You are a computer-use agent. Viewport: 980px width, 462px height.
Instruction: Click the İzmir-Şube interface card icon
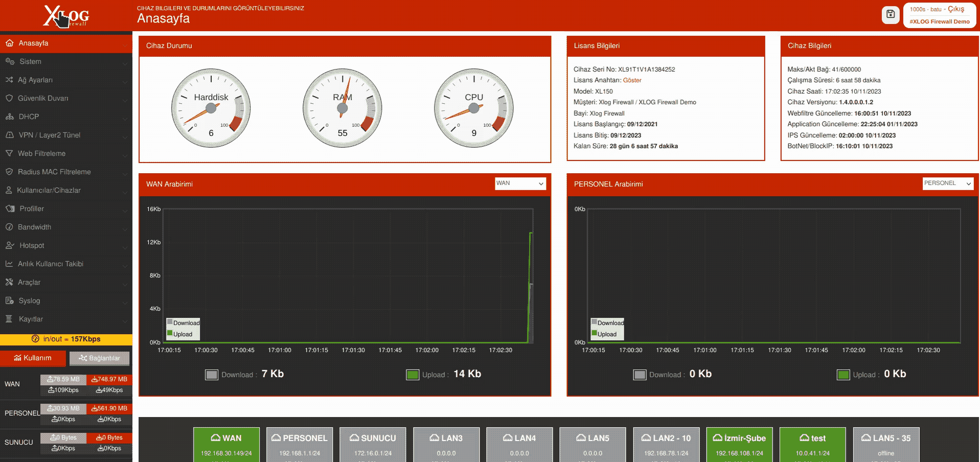point(718,438)
